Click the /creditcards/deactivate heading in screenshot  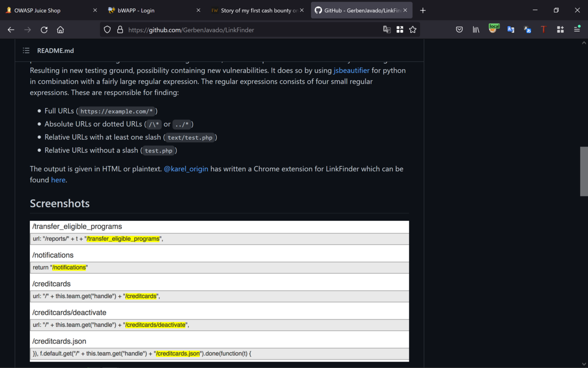click(x=69, y=313)
